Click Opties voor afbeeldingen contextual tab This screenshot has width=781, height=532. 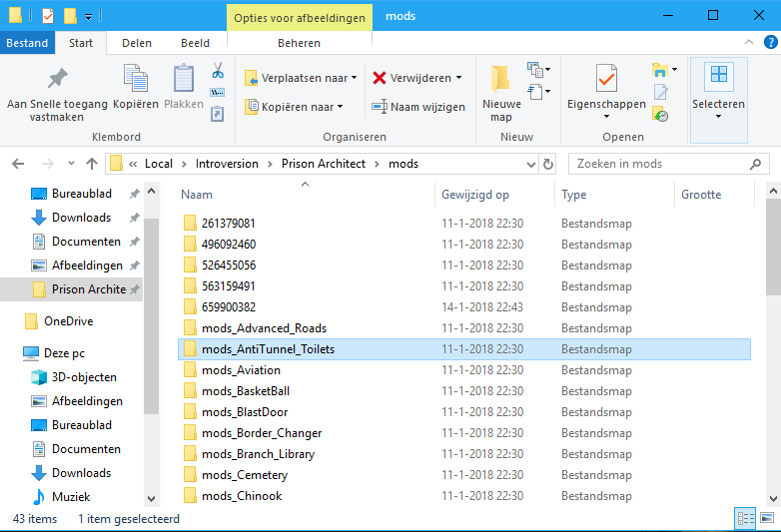coord(300,18)
